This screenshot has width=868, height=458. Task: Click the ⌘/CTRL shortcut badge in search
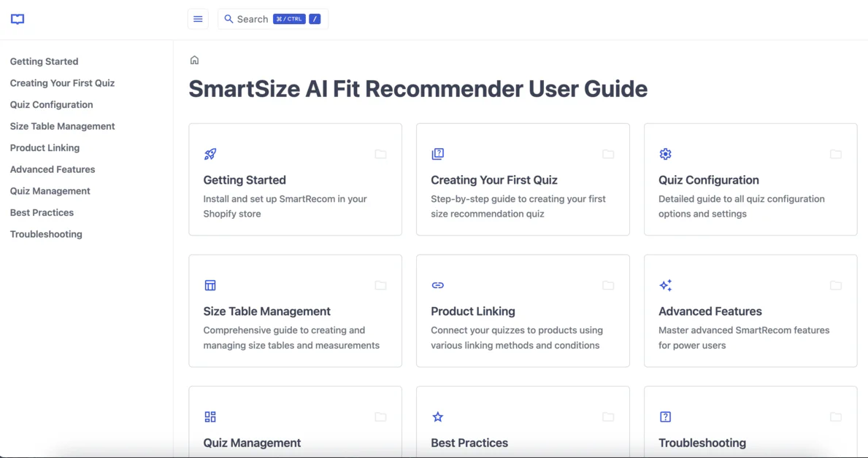pos(290,19)
